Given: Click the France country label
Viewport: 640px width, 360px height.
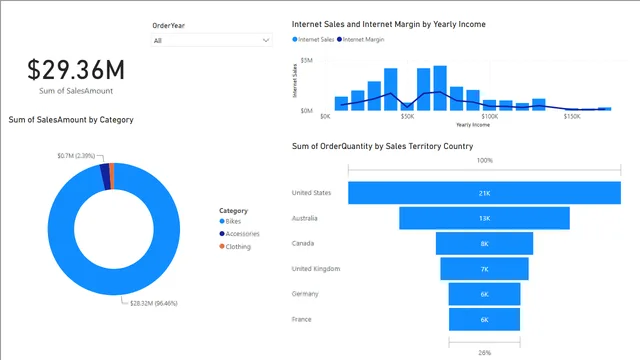Looking at the screenshot, I should pos(301,319).
